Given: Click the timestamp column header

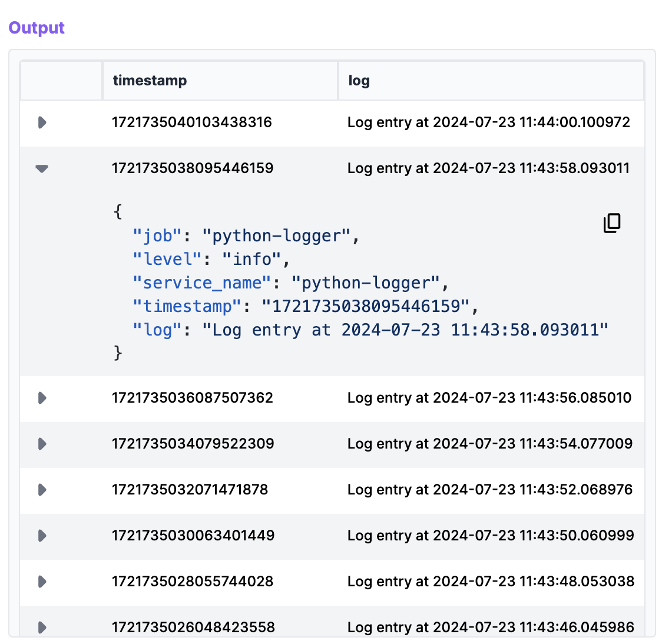Looking at the screenshot, I should click(x=150, y=81).
